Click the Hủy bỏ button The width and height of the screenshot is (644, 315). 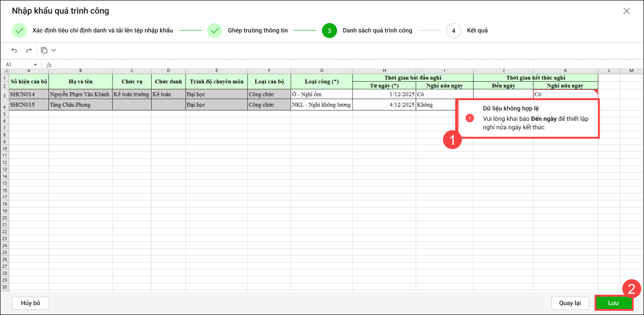[x=31, y=303]
